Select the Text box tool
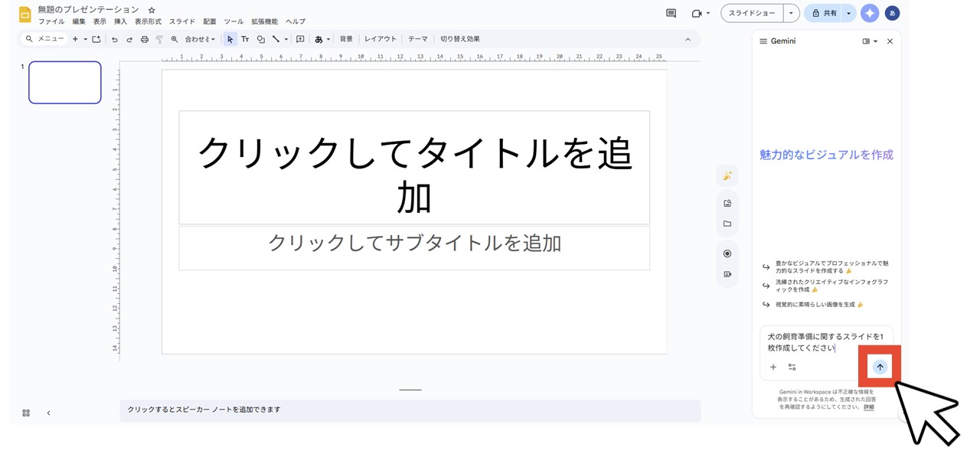 click(246, 38)
